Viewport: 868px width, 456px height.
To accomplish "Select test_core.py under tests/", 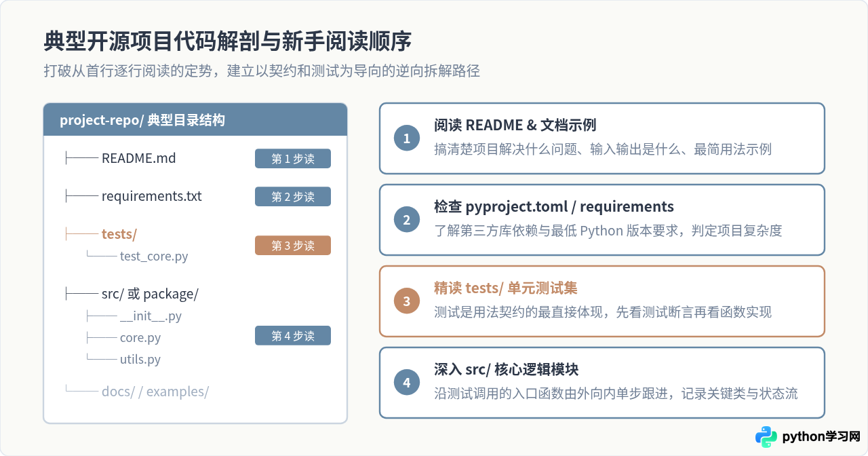I will pyautogui.click(x=154, y=256).
